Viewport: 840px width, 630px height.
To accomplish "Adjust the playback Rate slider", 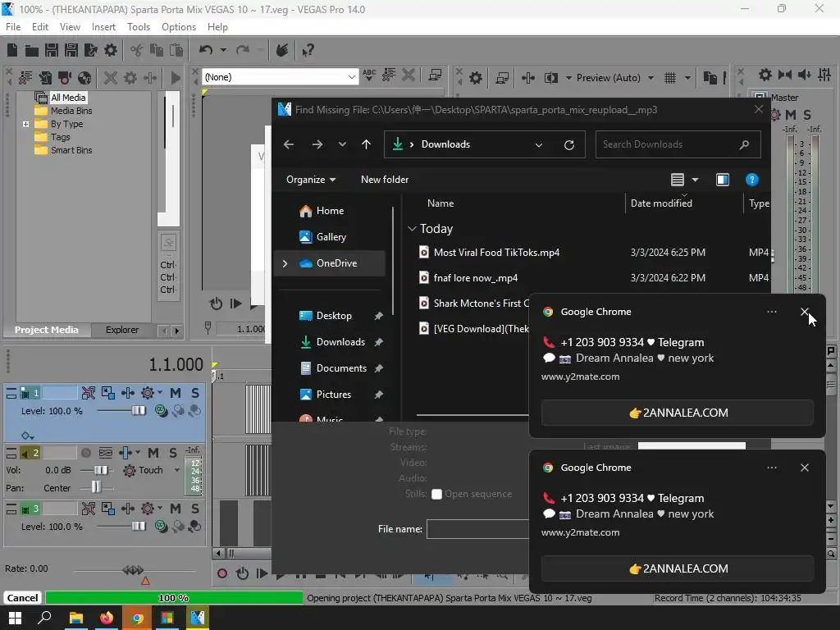I will [x=134, y=571].
